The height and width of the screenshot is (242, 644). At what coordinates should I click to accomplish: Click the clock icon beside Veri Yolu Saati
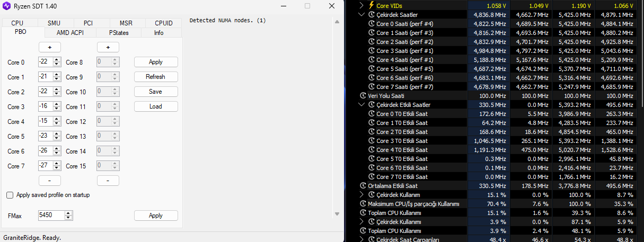pos(363,96)
